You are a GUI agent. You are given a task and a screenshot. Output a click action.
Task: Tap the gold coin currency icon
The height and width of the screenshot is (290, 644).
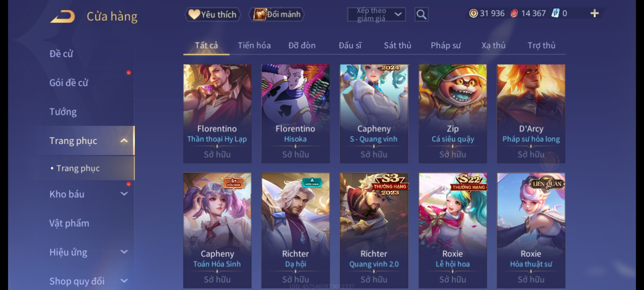473,13
